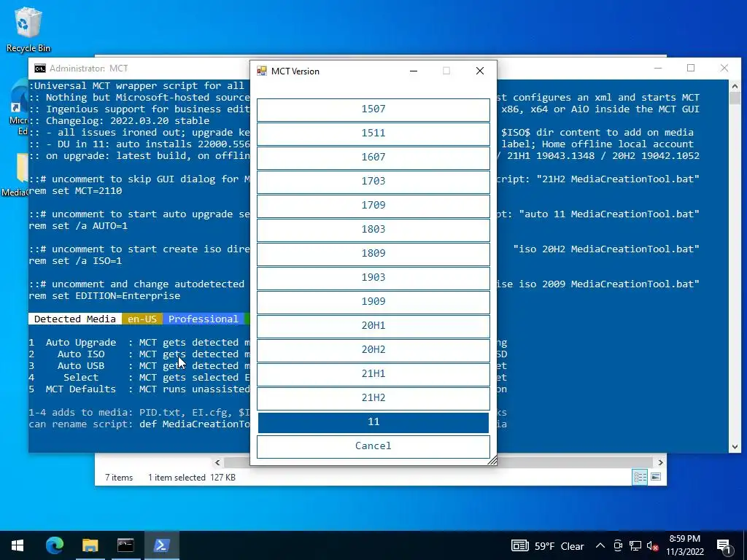
Task: Click the 'Detected Media' label in console
Action: (75, 319)
